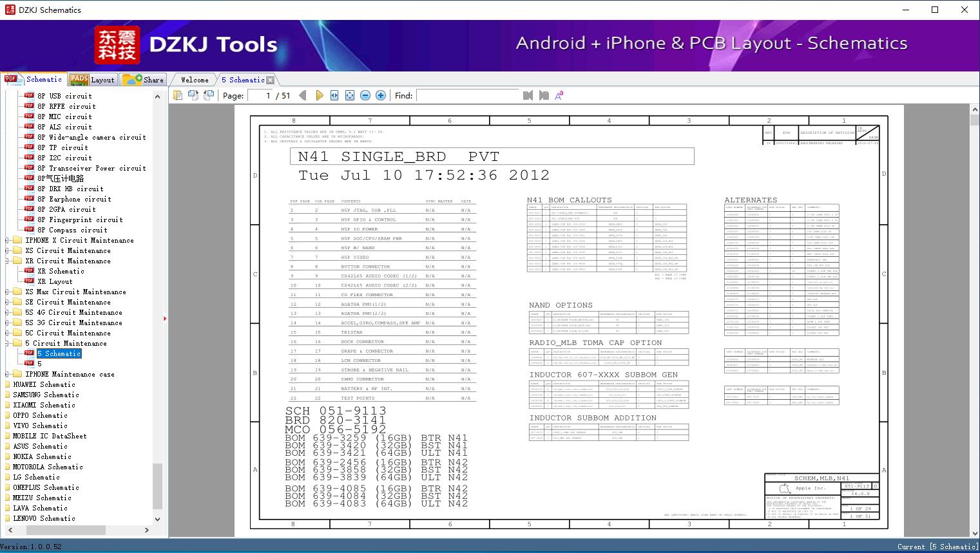Image resolution: width=980 pixels, height=553 pixels.
Task: Open the 8P Wide-angle camera circuit item
Action: (91, 137)
